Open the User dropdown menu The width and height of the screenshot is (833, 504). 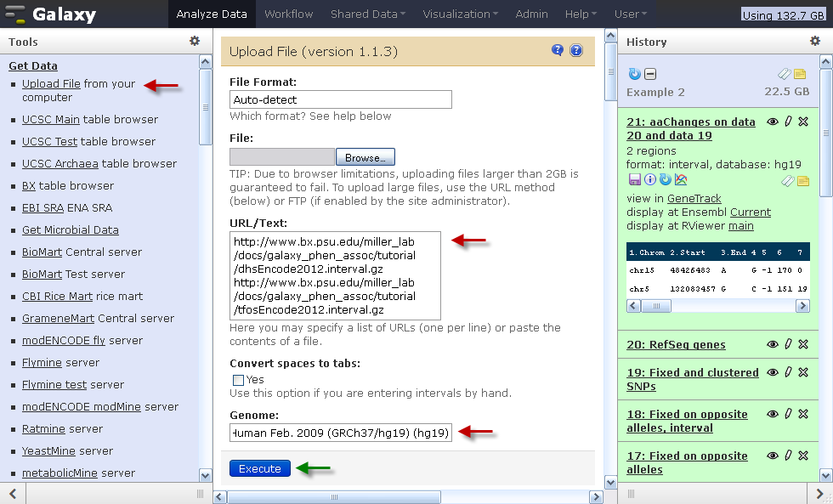pos(631,14)
